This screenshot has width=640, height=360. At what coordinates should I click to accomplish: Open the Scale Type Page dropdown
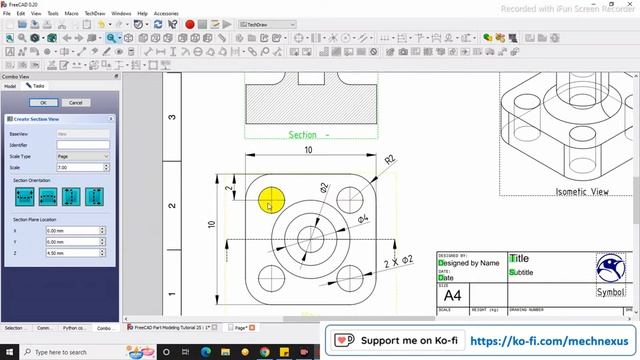[x=83, y=156]
